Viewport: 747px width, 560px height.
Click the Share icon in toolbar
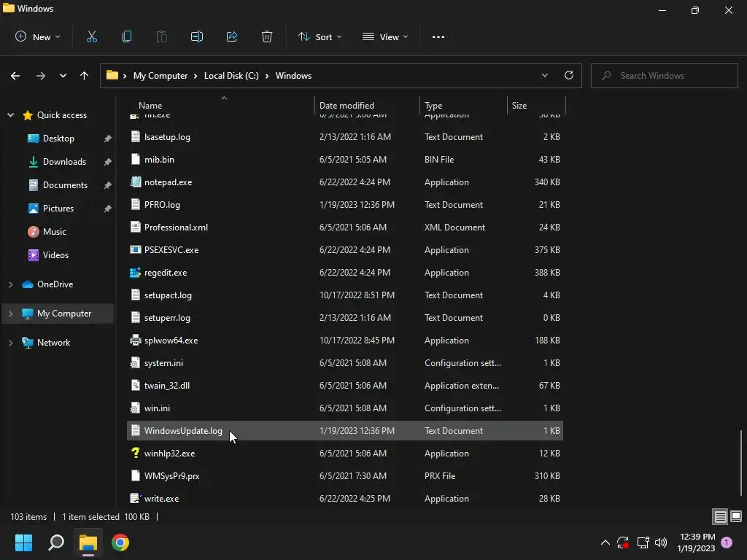(232, 36)
